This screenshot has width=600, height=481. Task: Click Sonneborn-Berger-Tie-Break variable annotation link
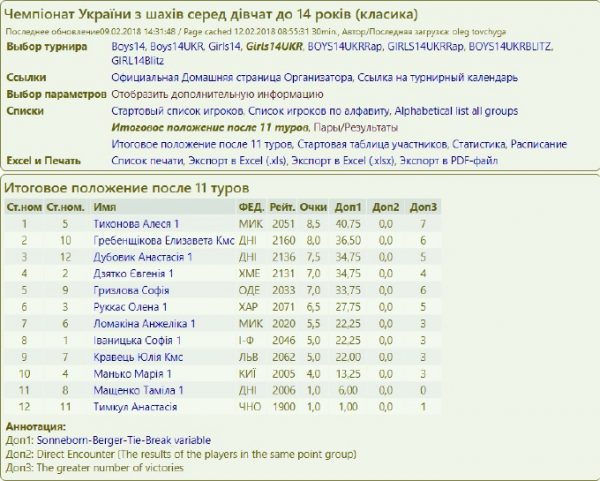(x=131, y=440)
